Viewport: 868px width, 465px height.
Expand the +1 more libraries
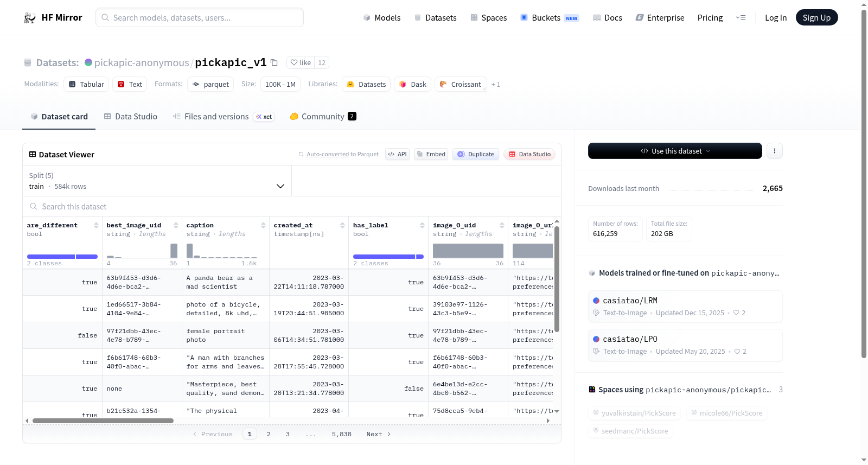tap(496, 85)
